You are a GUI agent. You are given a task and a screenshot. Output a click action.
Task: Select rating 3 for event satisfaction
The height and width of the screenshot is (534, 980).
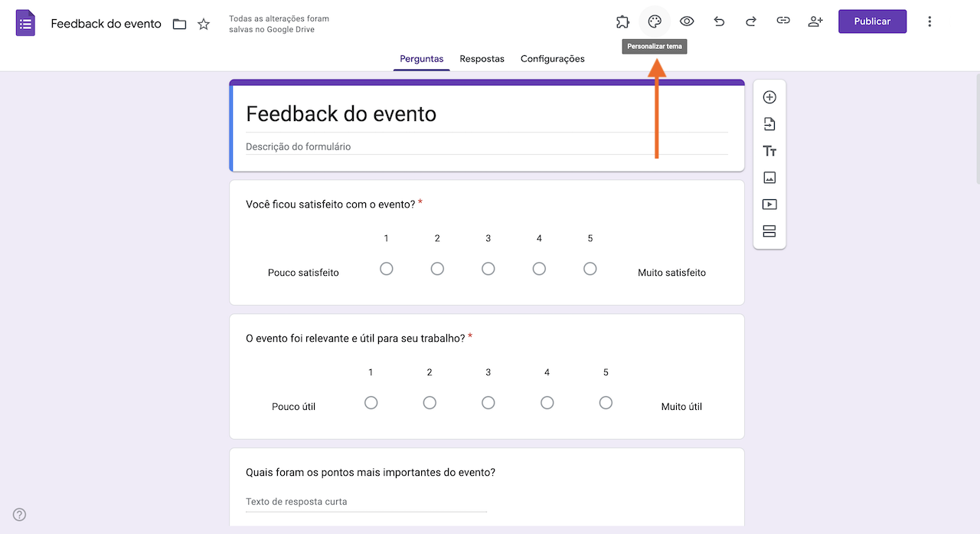488,269
